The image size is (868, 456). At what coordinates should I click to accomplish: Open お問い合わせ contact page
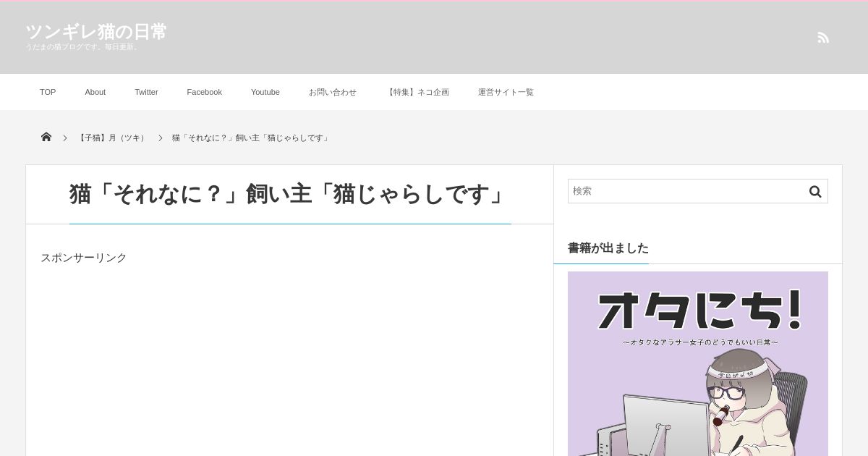(x=333, y=92)
